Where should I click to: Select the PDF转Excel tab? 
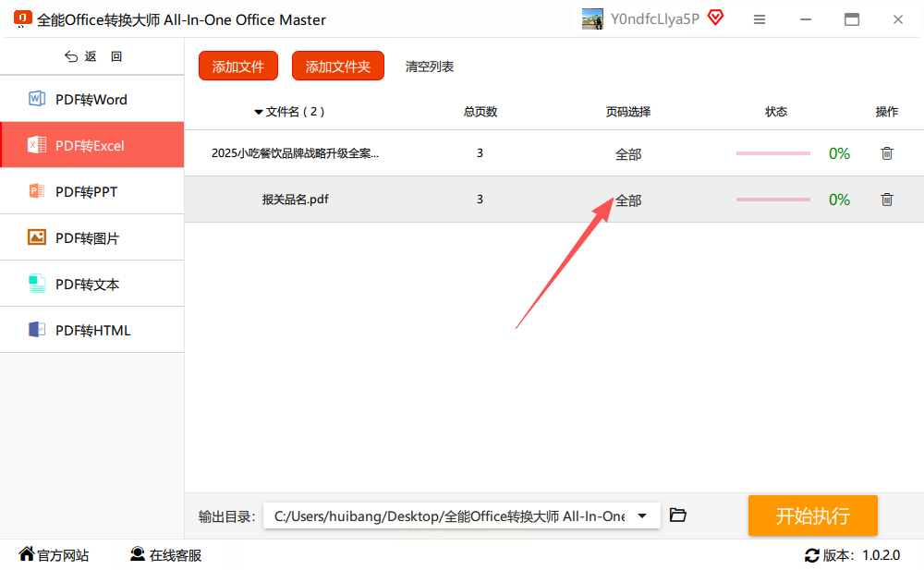tap(91, 145)
